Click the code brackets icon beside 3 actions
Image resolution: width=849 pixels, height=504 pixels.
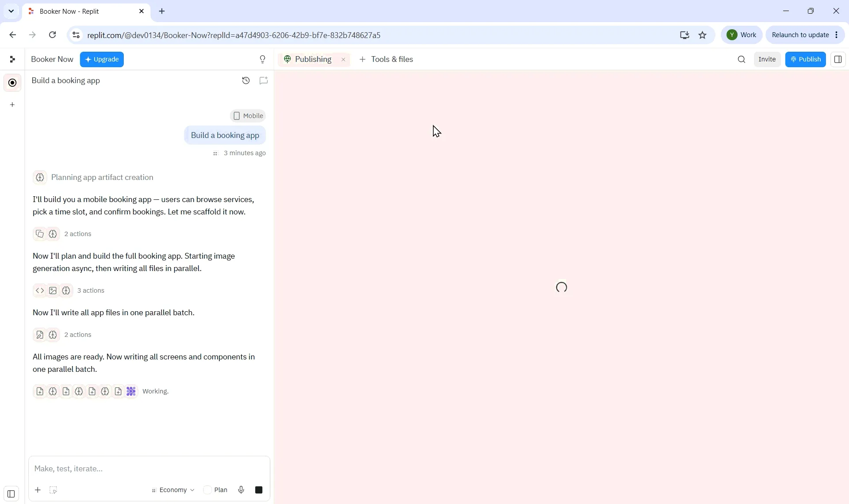point(40,290)
